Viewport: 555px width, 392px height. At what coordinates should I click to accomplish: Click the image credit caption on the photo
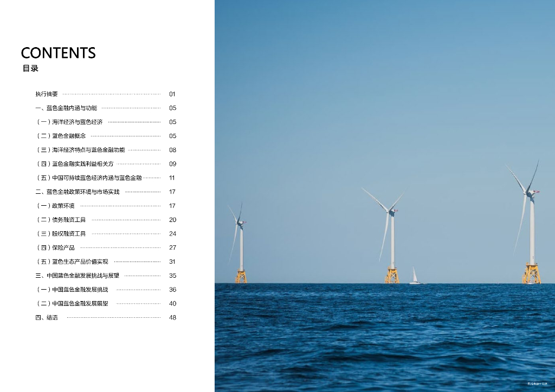pos(537,383)
